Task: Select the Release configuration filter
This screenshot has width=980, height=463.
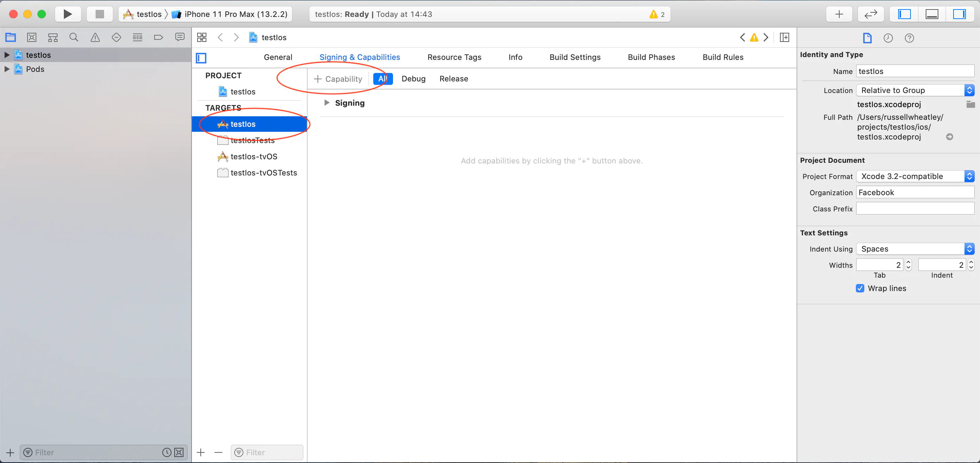Action: (453, 79)
